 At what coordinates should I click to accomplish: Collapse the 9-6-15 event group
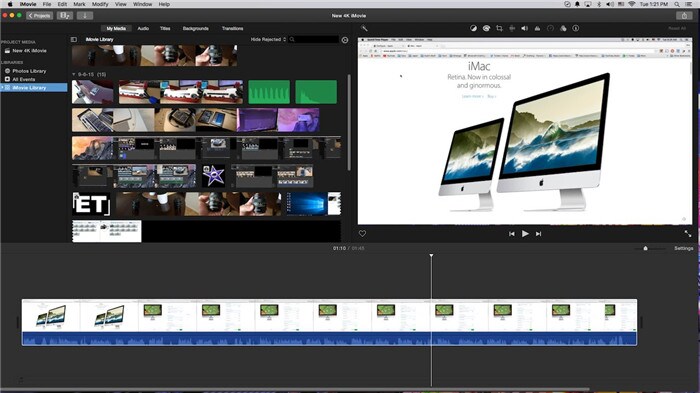[74, 75]
